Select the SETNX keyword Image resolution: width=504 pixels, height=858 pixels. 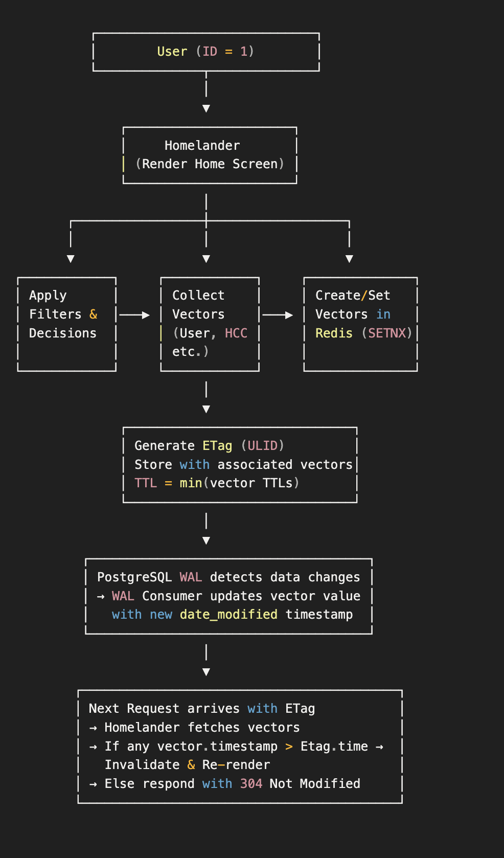[x=386, y=333]
